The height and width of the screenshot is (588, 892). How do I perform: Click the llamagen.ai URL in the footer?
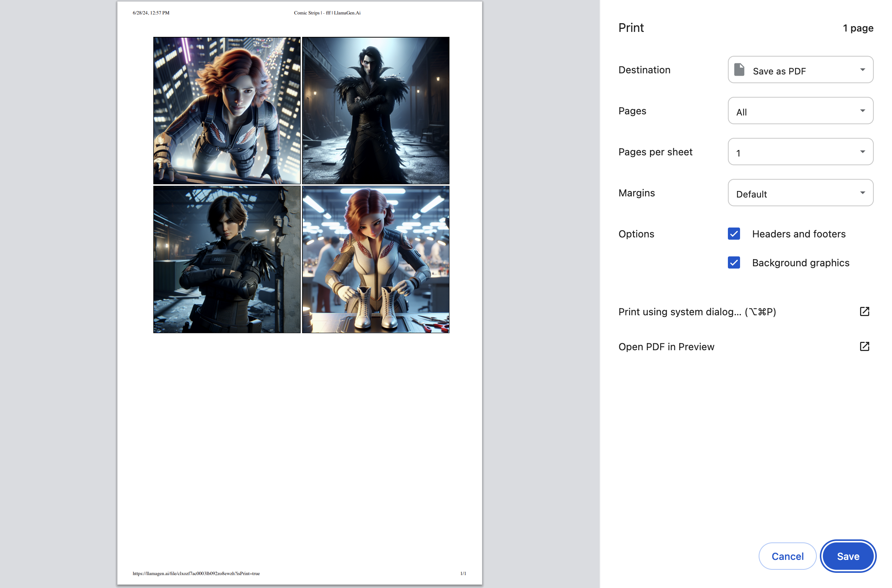(x=196, y=574)
